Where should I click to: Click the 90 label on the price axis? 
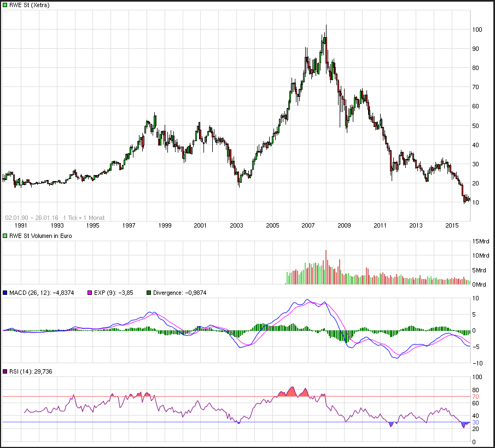475,49
